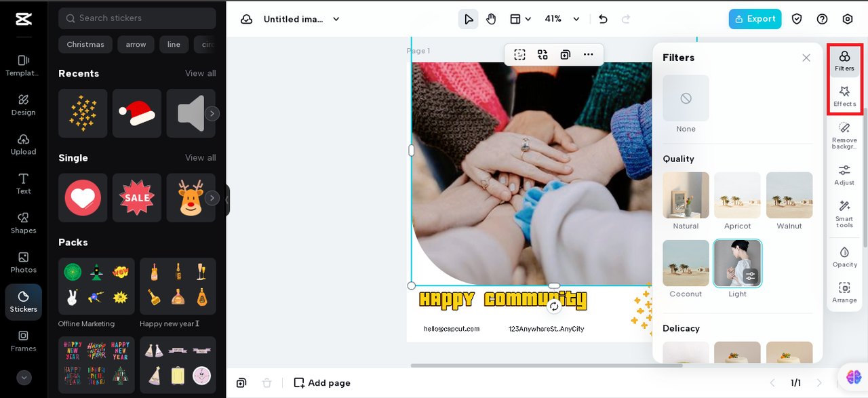This screenshot has height=398, width=868.
Task: Open the Stickers sidebar tab
Action: pyautogui.click(x=23, y=302)
